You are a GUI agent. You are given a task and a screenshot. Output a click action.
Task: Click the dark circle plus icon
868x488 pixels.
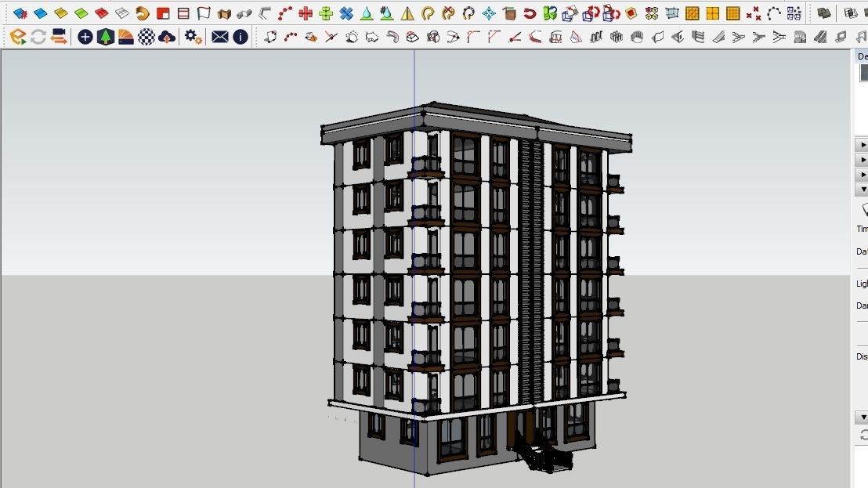pyautogui.click(x=85, y=37)
